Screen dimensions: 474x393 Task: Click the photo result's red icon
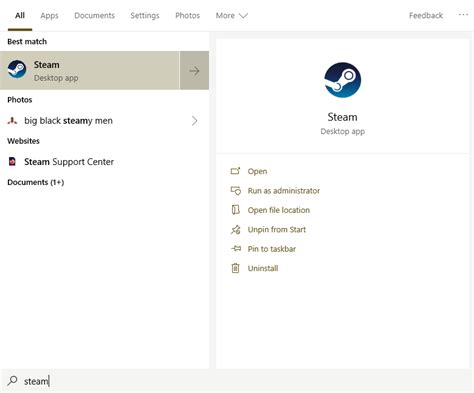pyautogui.click(x=12, y=121)
